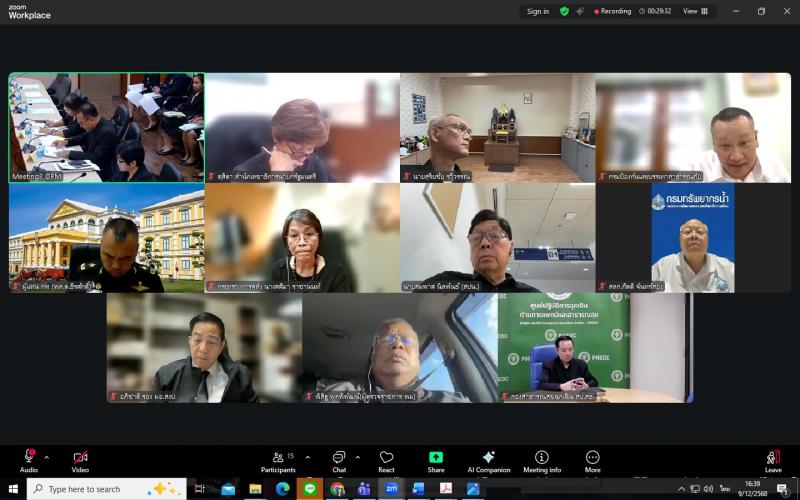This screenshot has width=800, height=500.
Task: Open the Chat panel
Action: click(x=339, y=461)
